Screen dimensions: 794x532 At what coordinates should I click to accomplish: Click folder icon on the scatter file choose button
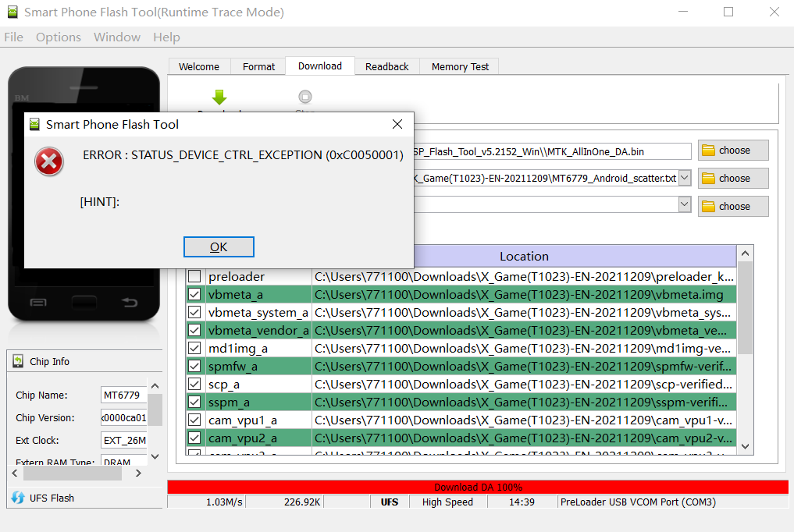709,179
